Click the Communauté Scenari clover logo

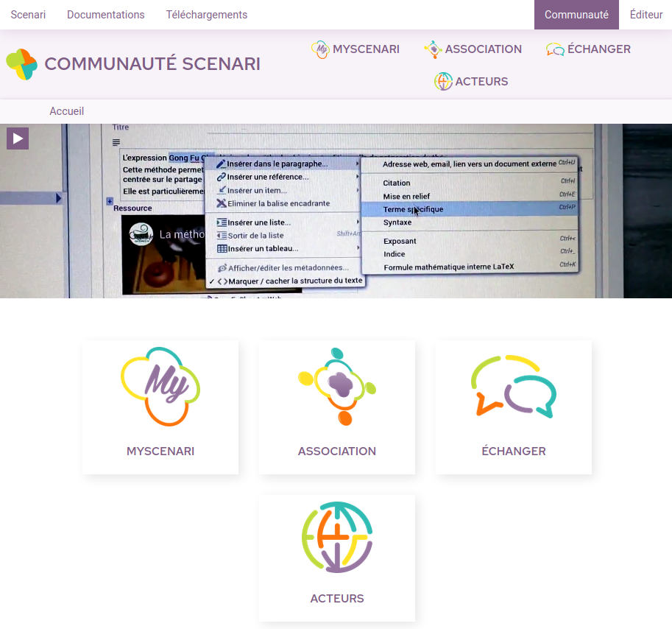[22, 64]
